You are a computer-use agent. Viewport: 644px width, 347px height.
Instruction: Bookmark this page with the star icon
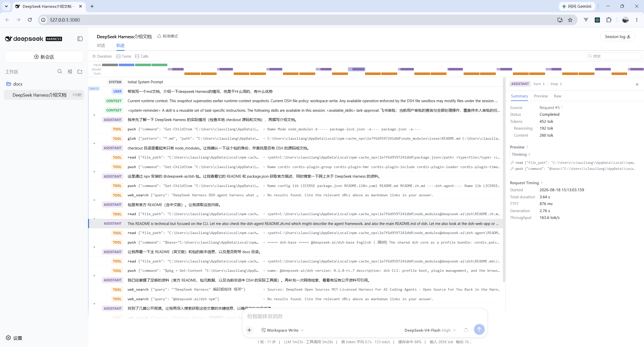(x=570, y=20)
